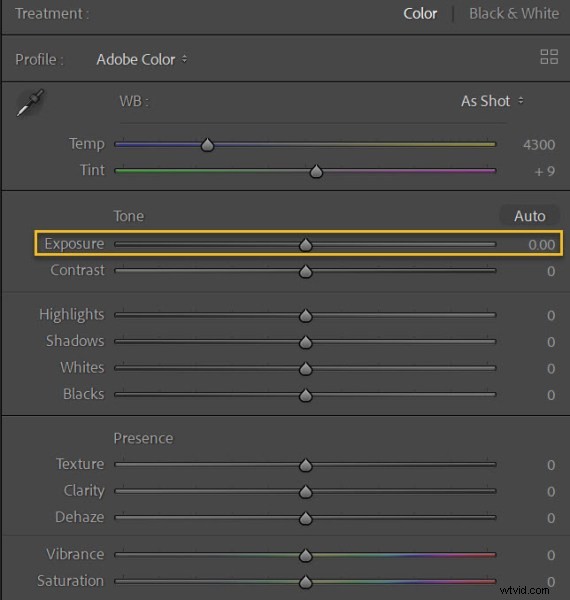Click the Treatment label
The width and height of the screenshot is (570, 600).
52,14
